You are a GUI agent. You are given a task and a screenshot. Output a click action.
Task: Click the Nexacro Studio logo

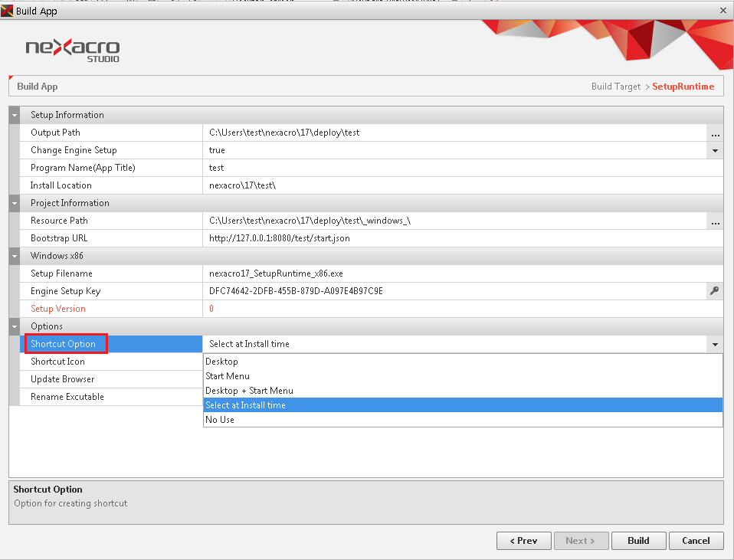[x=73, y=50]
